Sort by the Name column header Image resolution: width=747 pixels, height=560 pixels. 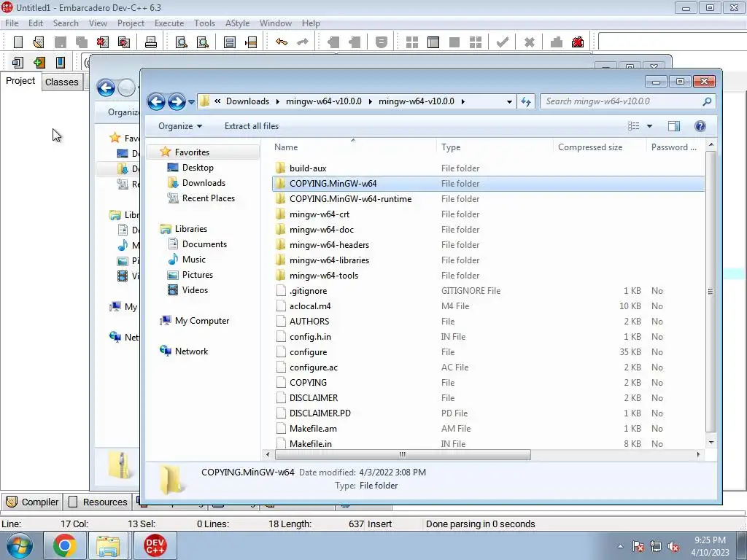click(352, 147)
